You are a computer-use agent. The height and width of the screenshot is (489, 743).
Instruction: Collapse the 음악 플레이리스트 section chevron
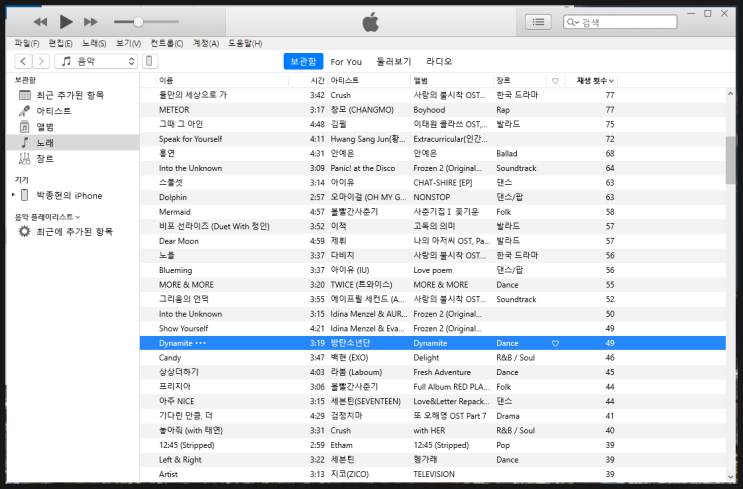point(78,217)
